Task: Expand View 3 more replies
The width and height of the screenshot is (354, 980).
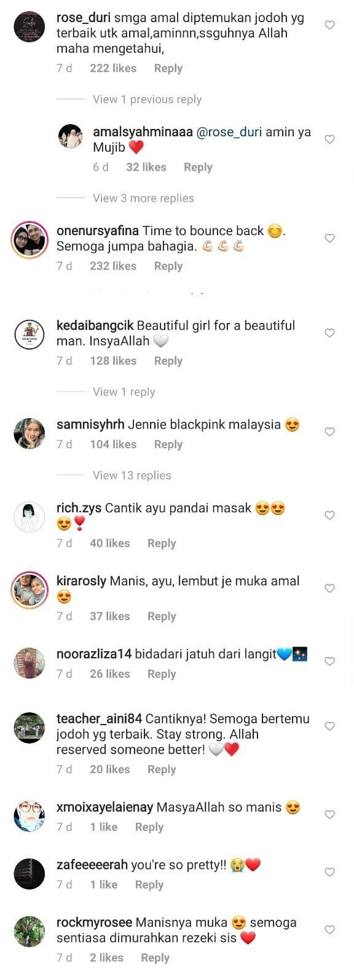Action: point(143,198)
